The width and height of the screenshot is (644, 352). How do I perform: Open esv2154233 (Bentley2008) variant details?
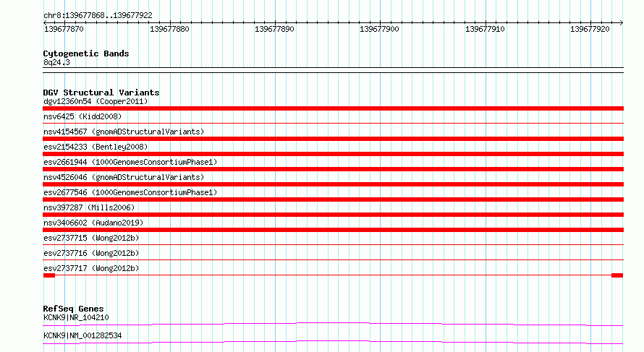pyautogui.click(x=96, y=147)
